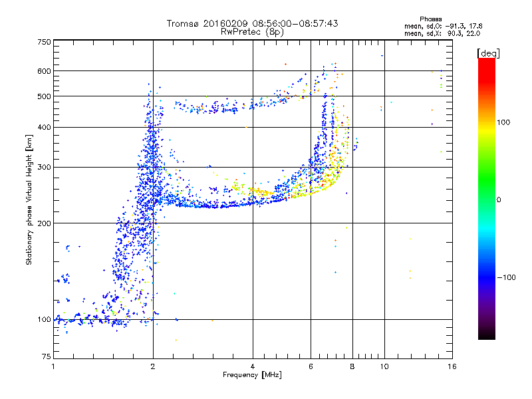
Task: Click the 'Stationary phase Virtual Height [km]' axis label
Action: point(29,199)
